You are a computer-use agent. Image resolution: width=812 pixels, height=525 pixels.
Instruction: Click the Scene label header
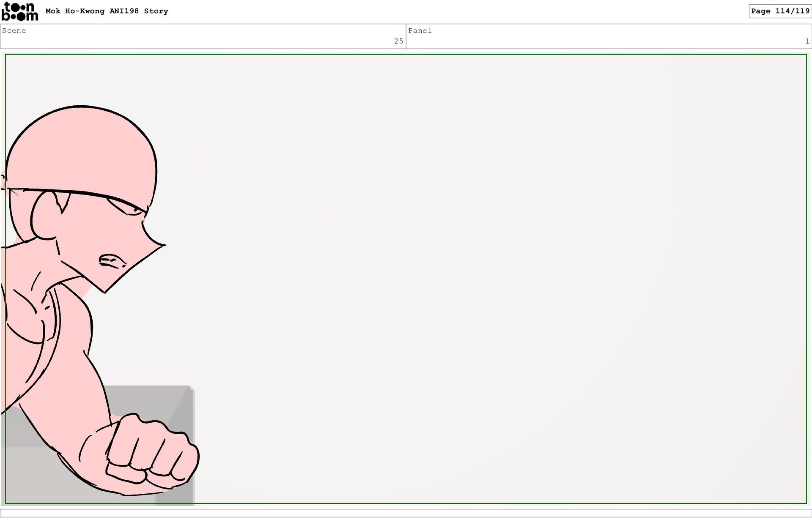(14, 31)
